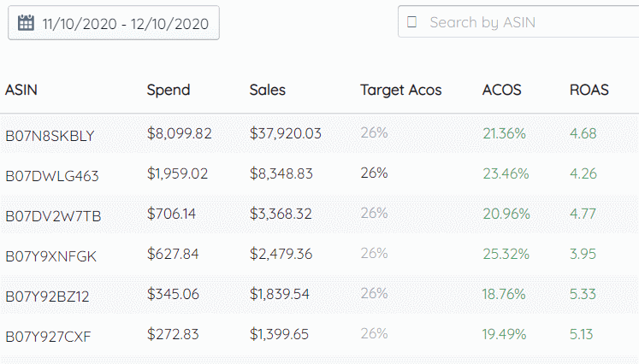
Task: Open the 11/10/2020 - 12/10/2020 date range picker
Action: [x=114, y=23]
